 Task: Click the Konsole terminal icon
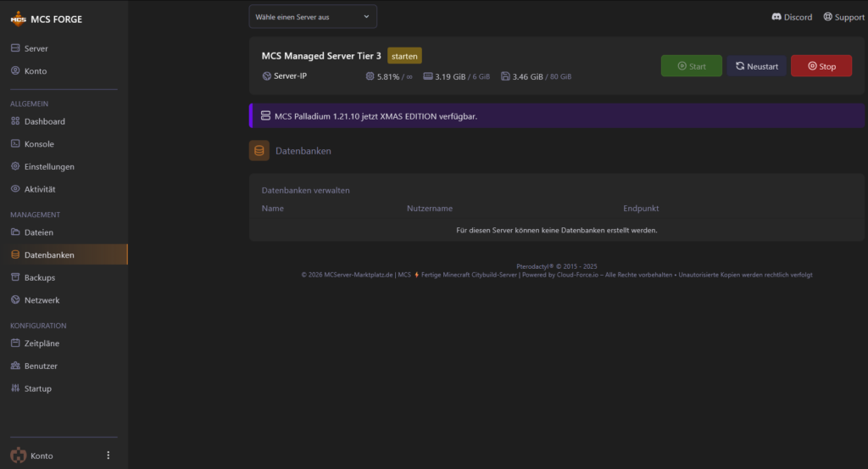coord(15,143)
